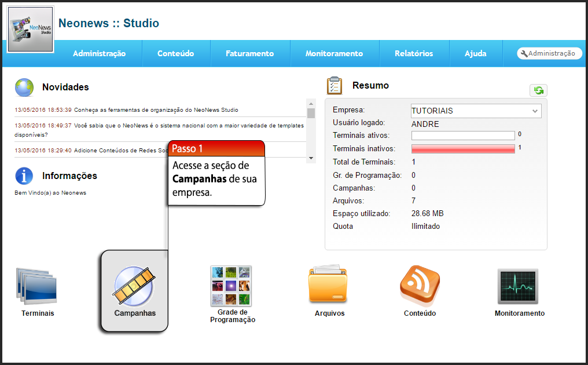This screenshot has height=365, width=588.
Task: Open the Monitoramento menu in navigation bar
Action: (334, 53)
